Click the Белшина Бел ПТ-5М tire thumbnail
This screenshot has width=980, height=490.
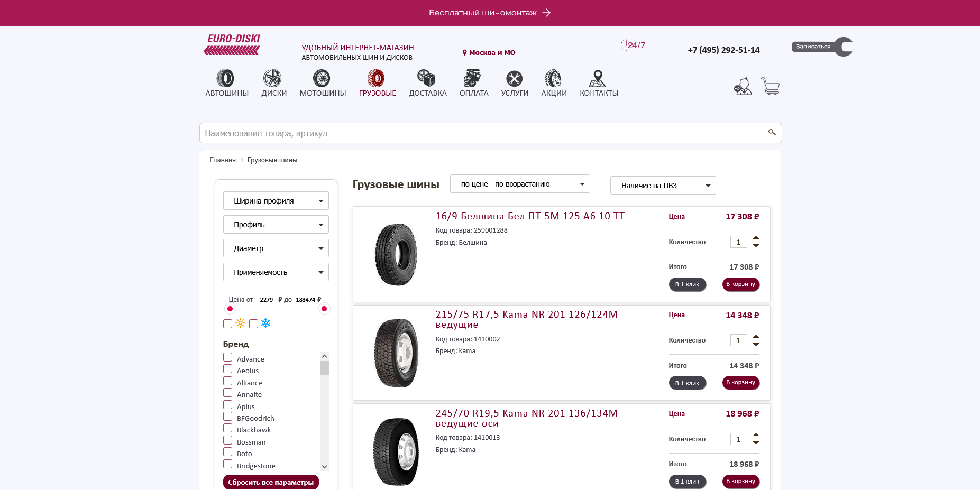pos(396,254)
